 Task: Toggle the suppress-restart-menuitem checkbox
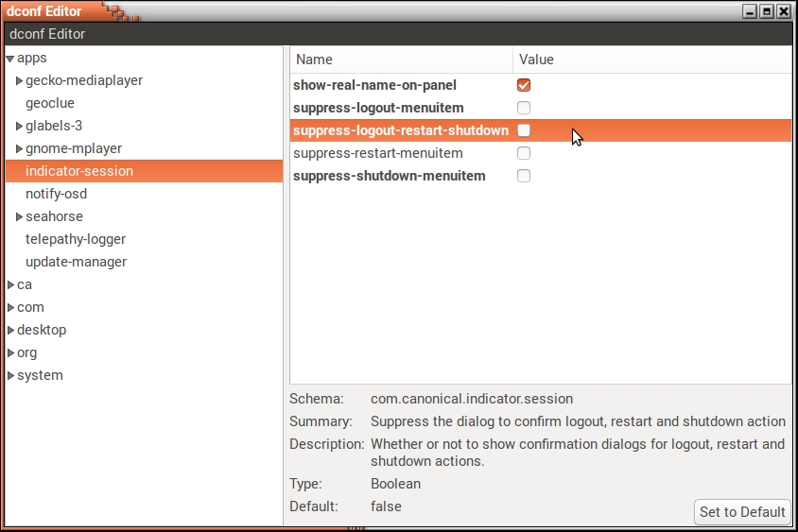[524, 153]
